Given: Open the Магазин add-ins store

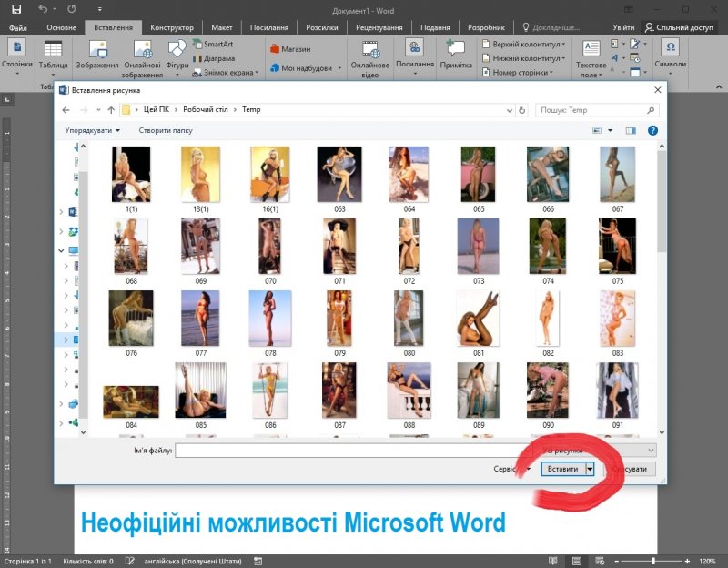Looking at the screenshot, I should (x=290, y=48).
